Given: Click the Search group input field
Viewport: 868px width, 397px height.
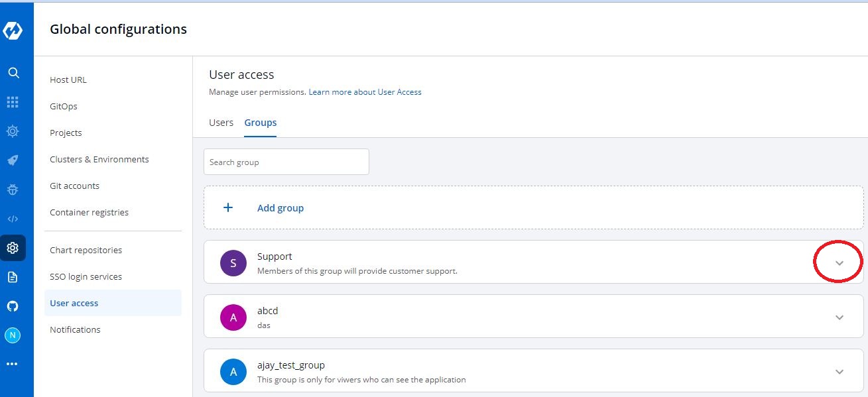Looking at the screenshot, I should 286,162.
